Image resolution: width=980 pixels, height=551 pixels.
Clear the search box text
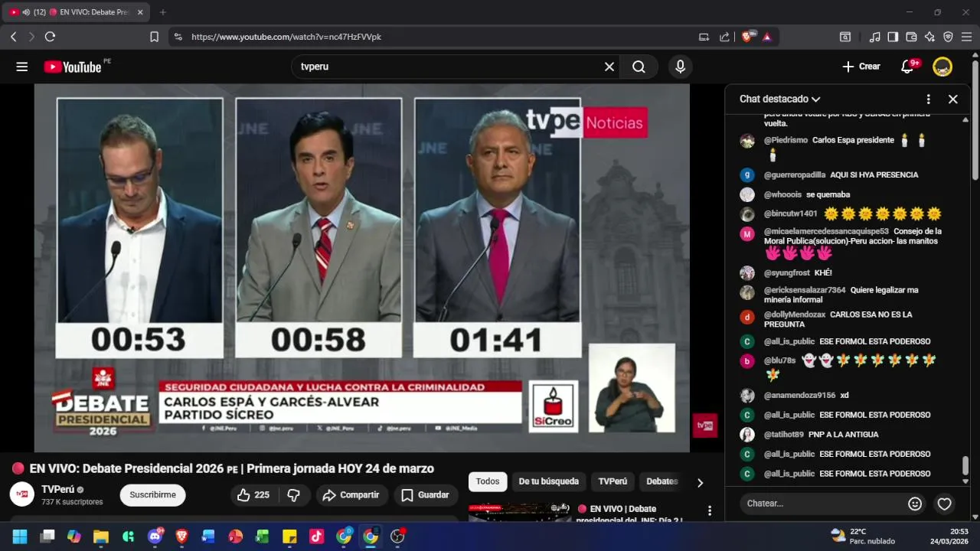609,67
